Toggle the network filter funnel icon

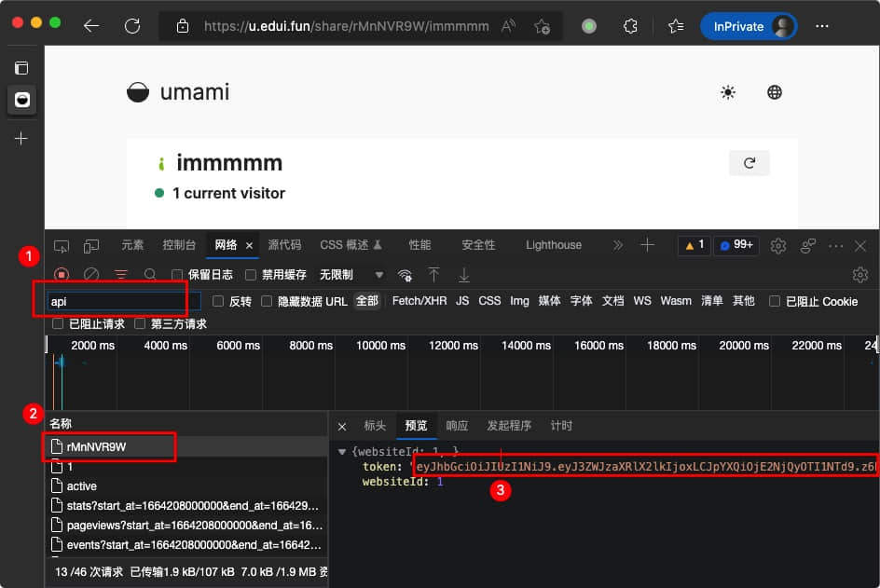120,274
